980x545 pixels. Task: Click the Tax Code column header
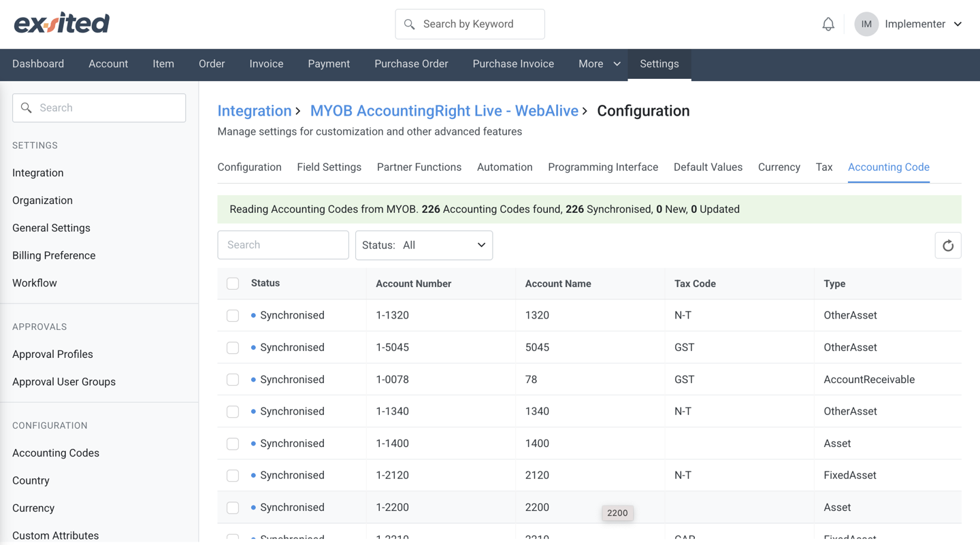click(x=695, y=284)
